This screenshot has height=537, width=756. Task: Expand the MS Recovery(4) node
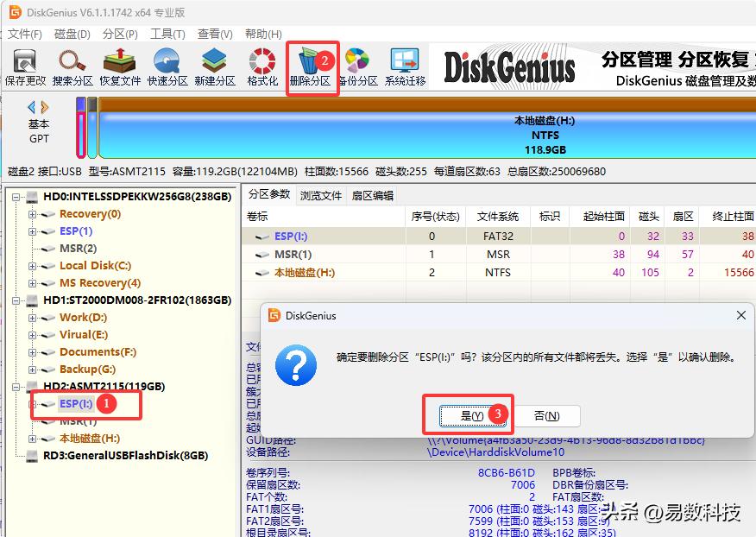click(x=32, y=283)
